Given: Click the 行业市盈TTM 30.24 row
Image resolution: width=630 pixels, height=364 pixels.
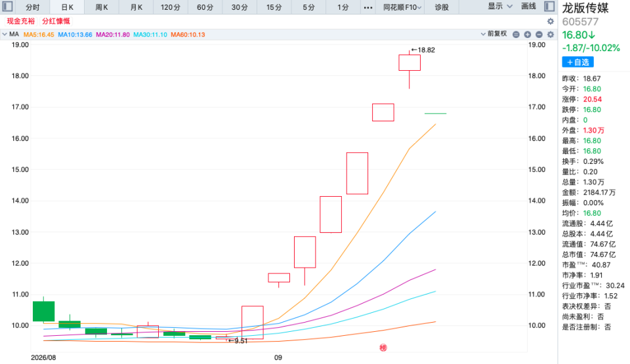Looking at the screenshot, I should click(593, 286).
